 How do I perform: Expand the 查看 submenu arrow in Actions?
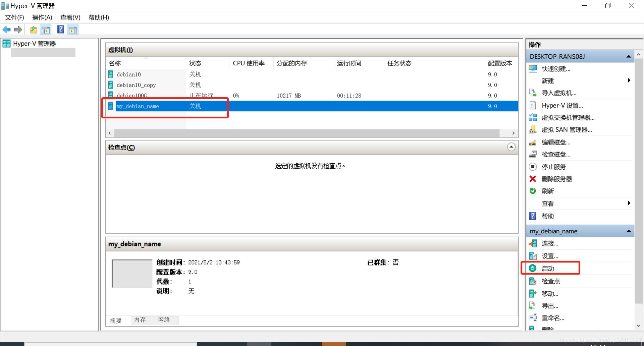tap(629, 203)
